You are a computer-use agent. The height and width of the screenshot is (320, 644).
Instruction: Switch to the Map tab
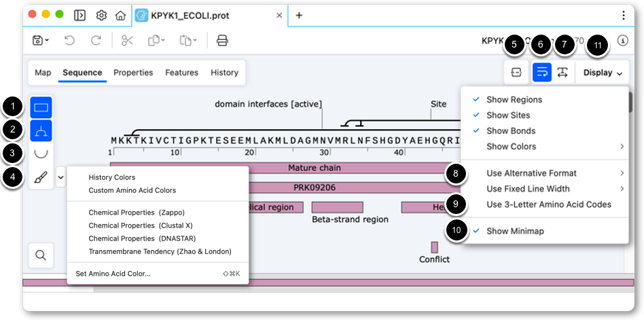43,73
